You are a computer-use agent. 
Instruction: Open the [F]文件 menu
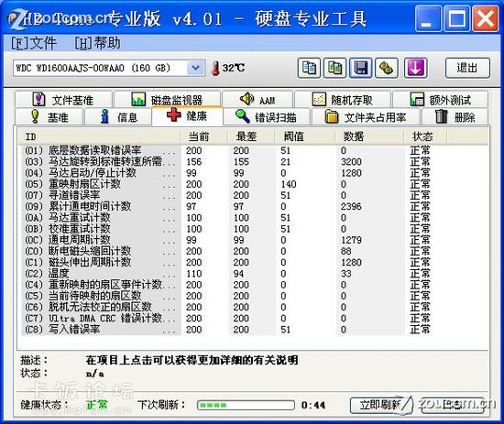(34, 43)
